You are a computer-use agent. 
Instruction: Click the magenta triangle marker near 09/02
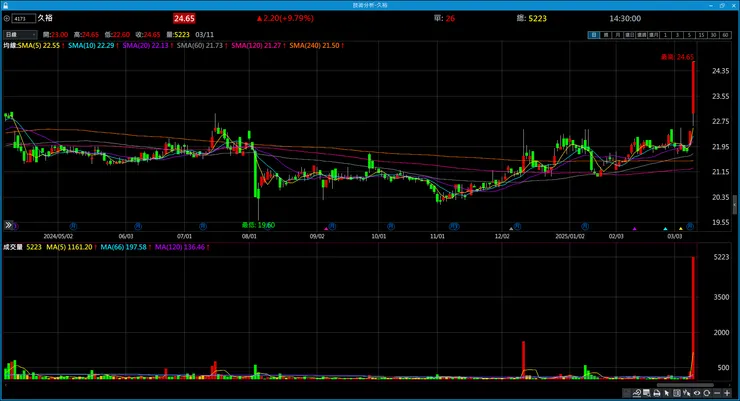326,229
